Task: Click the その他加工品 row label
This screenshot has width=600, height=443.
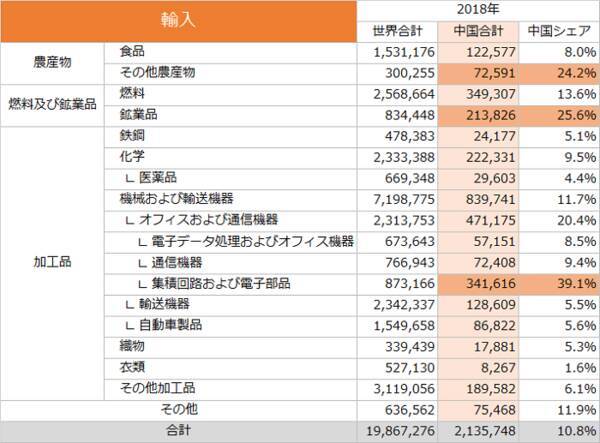Action: click(157, 388)
